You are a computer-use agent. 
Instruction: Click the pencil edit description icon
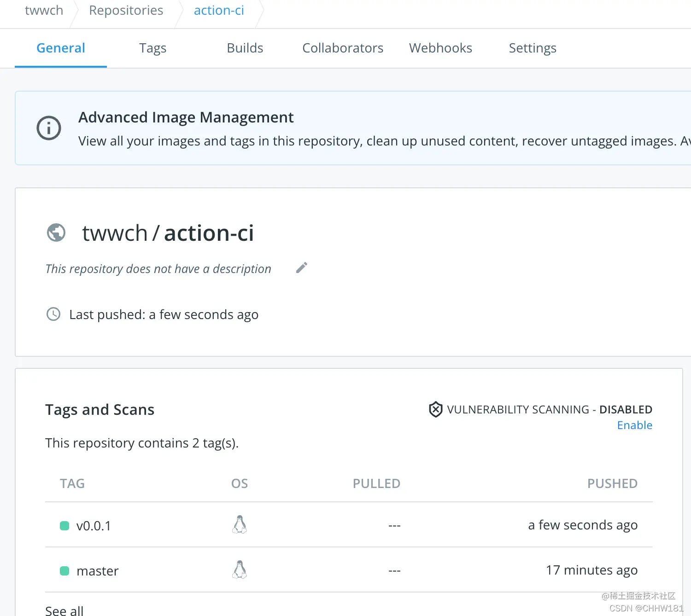(x=302, y=267)
